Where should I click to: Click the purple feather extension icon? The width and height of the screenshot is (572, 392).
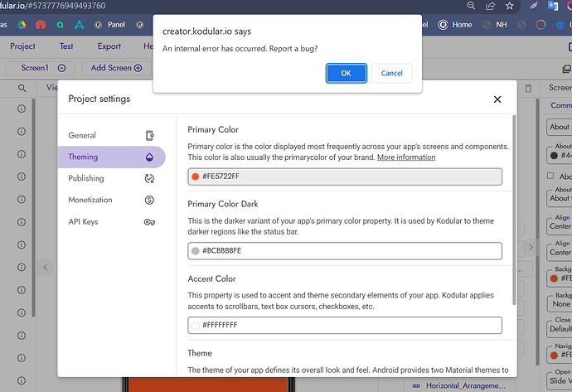point(534,6)
